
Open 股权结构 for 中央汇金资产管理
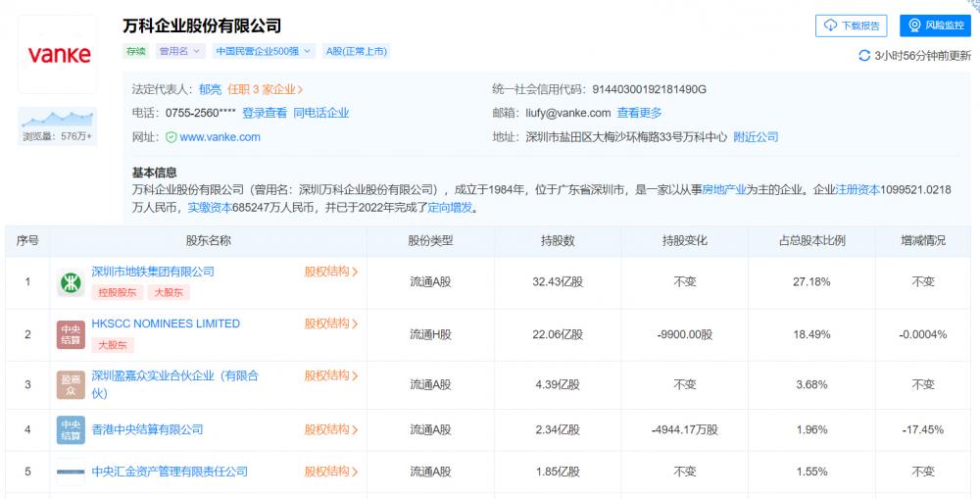tap(331, 472)
